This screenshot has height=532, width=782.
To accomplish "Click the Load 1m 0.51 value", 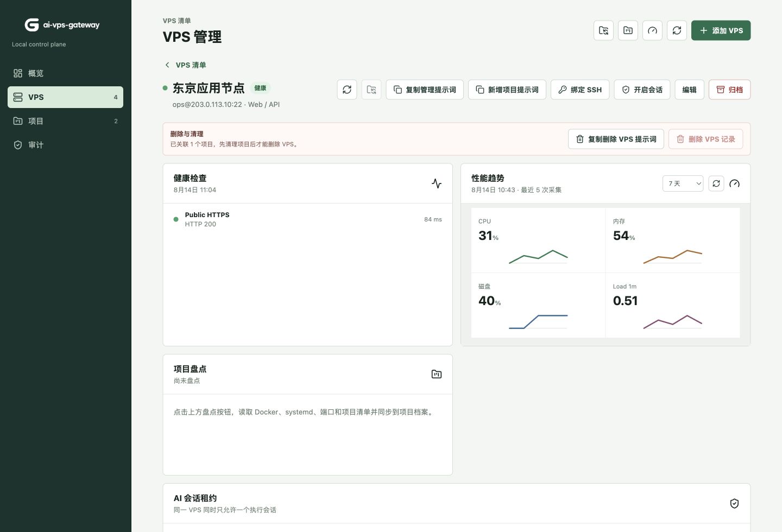I will (x=625, y=301).
